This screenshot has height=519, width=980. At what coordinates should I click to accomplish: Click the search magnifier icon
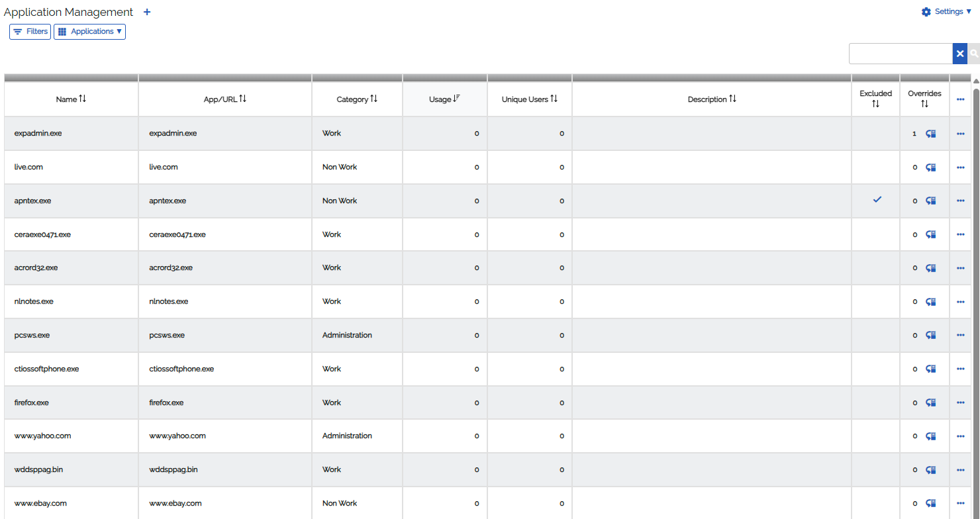click(x=973, y=54)
